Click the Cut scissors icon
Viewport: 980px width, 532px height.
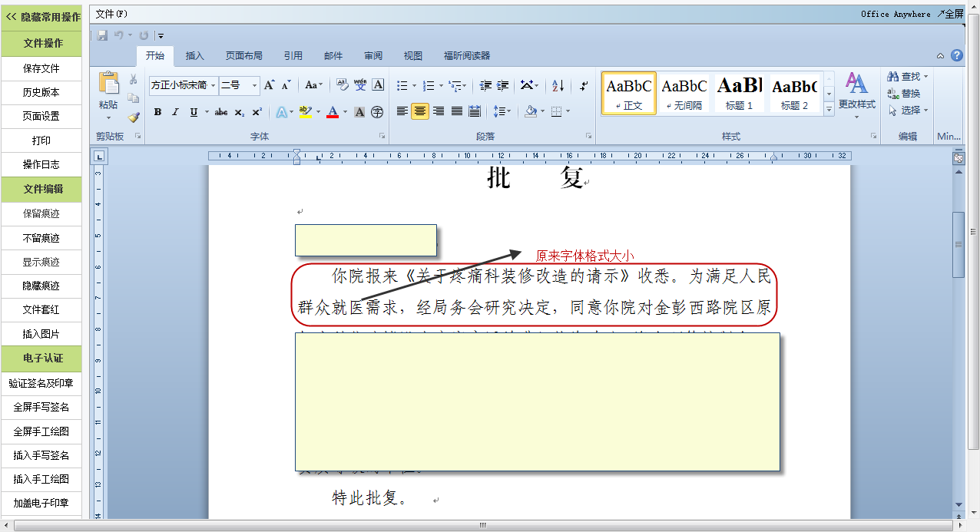coord(133,80)
